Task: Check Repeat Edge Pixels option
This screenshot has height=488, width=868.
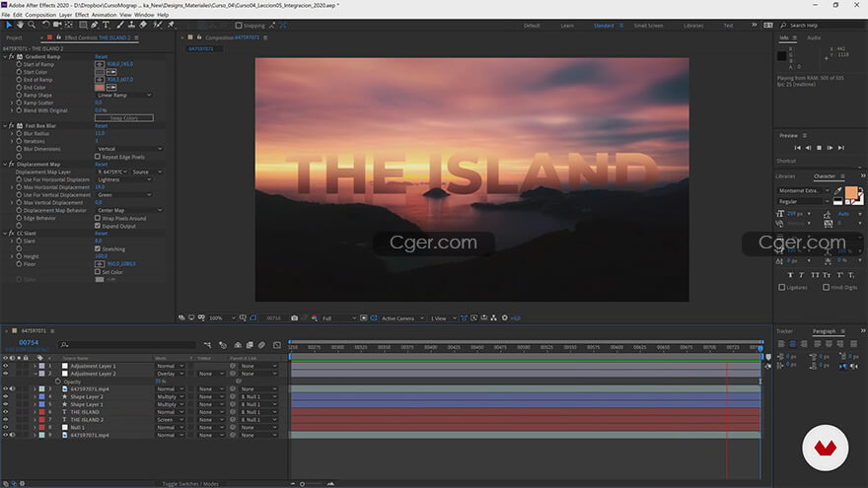Action: coord(98,157)
